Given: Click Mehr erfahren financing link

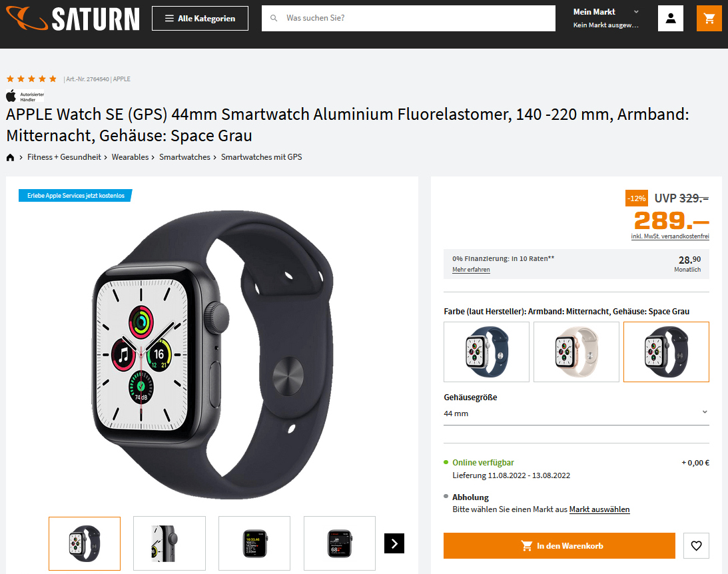Looking at the screenshot, I should tap(471, 270).
